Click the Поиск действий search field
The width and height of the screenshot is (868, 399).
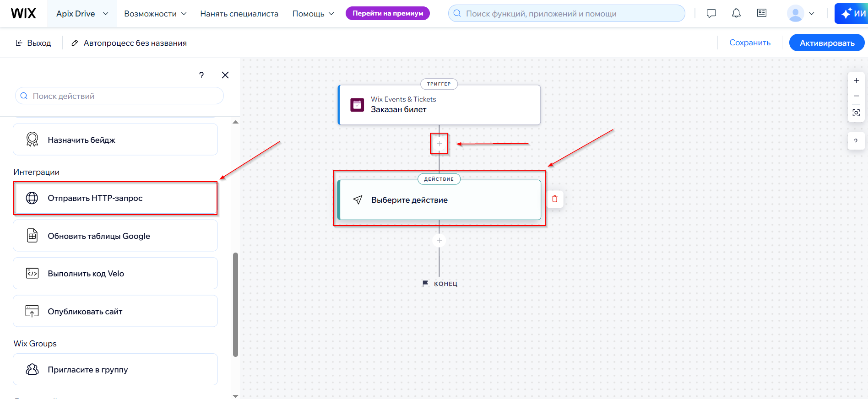[119, 96]
